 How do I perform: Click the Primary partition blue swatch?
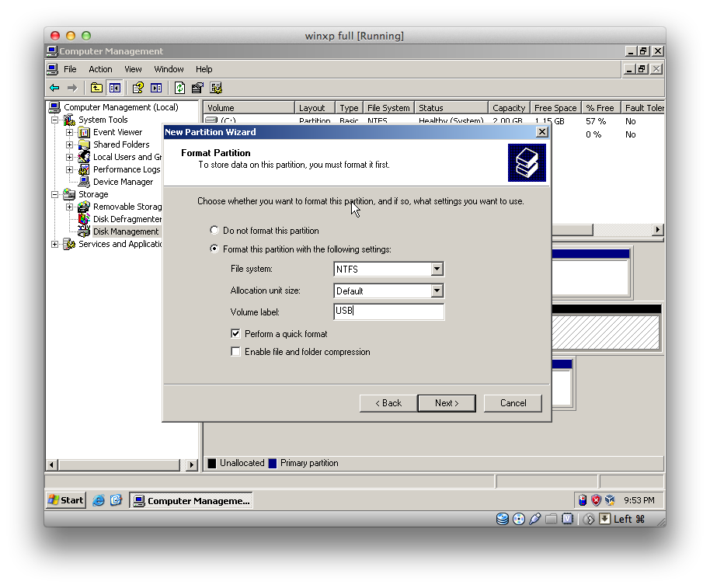tap(273, 463)
